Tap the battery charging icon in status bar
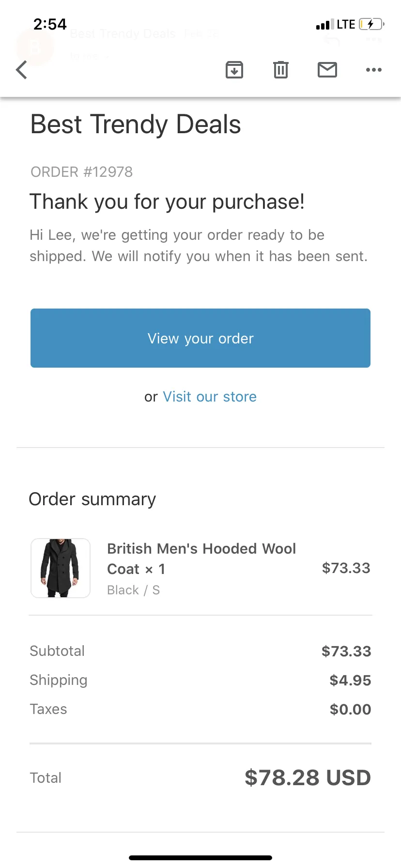 pyautogui.click(x=371, y=24)
